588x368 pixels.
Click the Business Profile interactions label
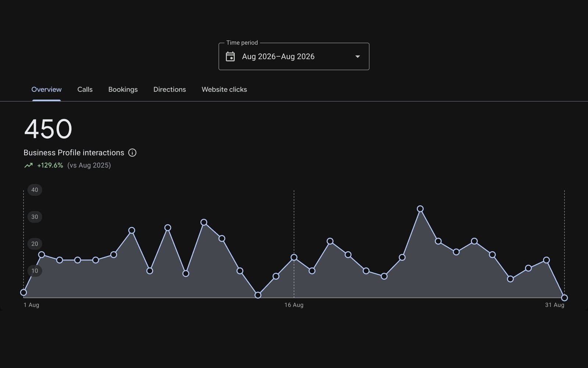click(74, 153)
